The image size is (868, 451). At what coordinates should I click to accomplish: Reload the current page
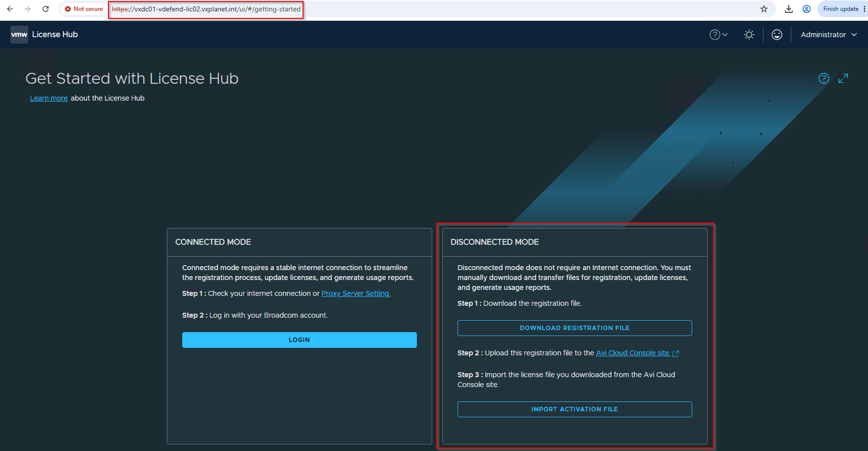tap(46, 9)
